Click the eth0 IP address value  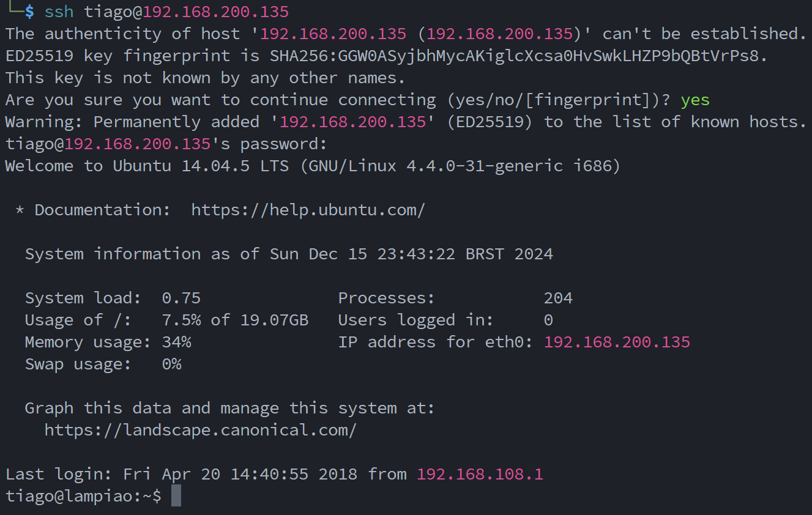click(617, 342)
